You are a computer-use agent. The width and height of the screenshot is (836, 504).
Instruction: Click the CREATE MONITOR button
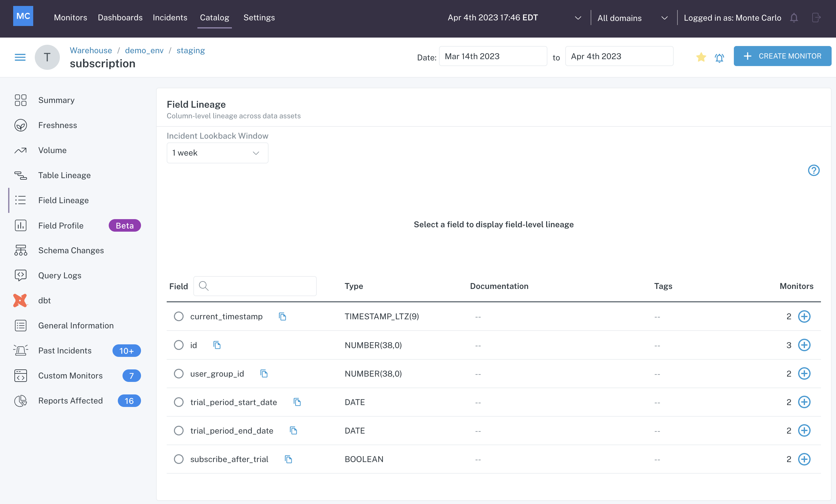pyautogui.click(x=782, y=56)
